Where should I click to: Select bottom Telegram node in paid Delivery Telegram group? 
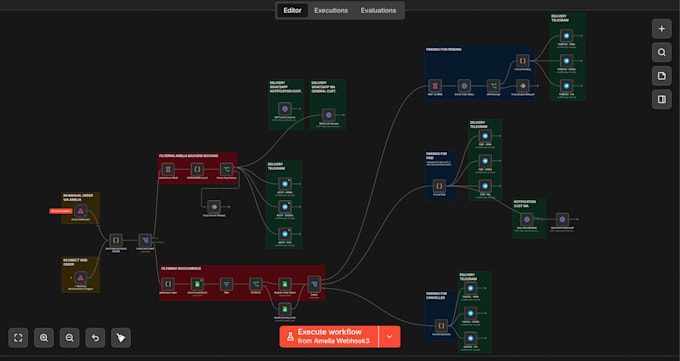click(x=485, y=186)
